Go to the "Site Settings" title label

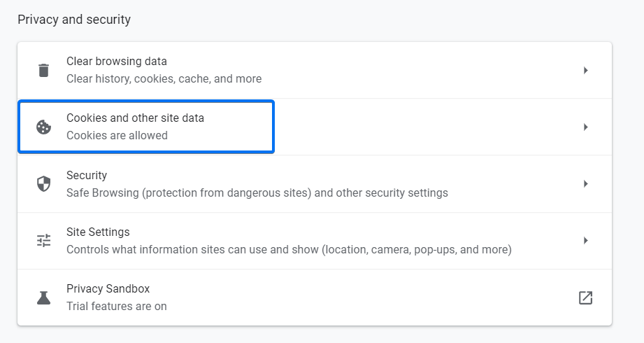point(98,232)
